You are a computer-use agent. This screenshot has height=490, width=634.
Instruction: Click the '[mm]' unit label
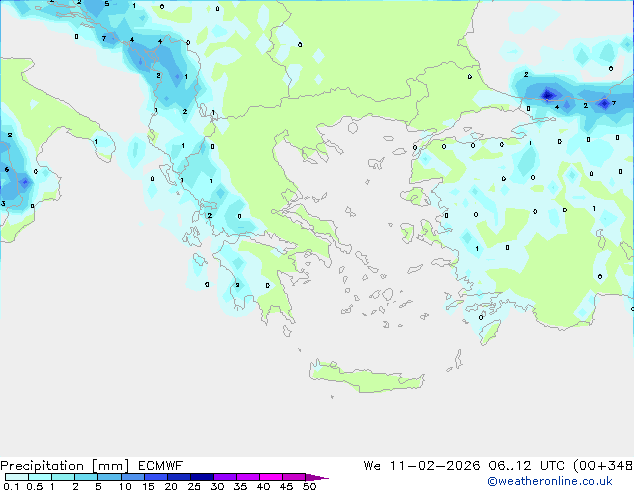pyautogui.click(x=110, y=466)
